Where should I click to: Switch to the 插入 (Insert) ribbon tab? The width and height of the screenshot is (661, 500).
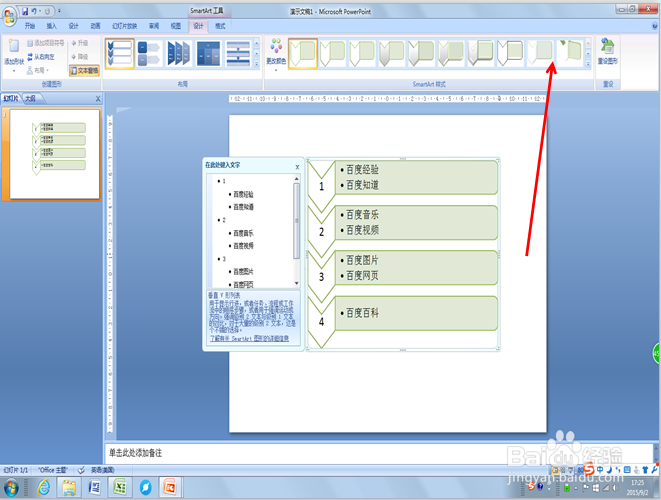pos(51,26)
